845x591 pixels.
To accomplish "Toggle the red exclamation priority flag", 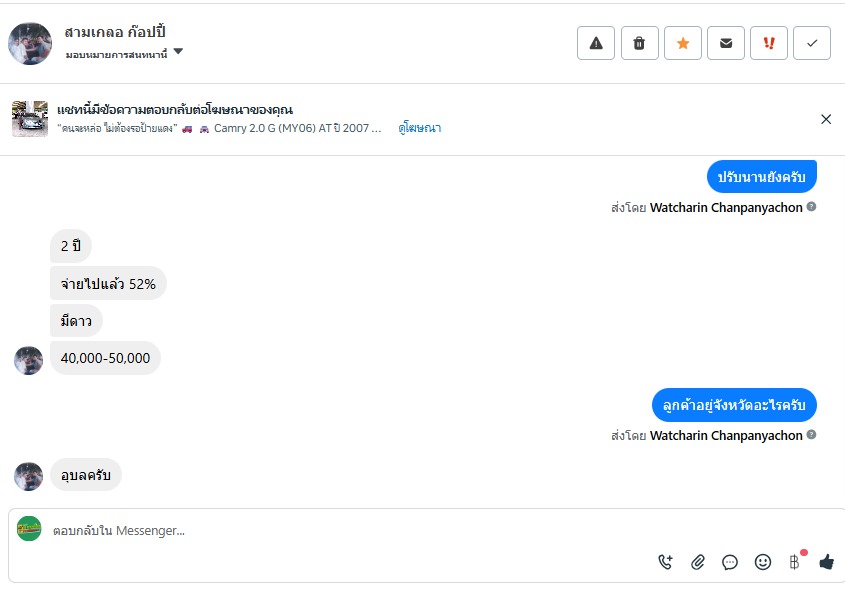I will (x=769, y=43).
